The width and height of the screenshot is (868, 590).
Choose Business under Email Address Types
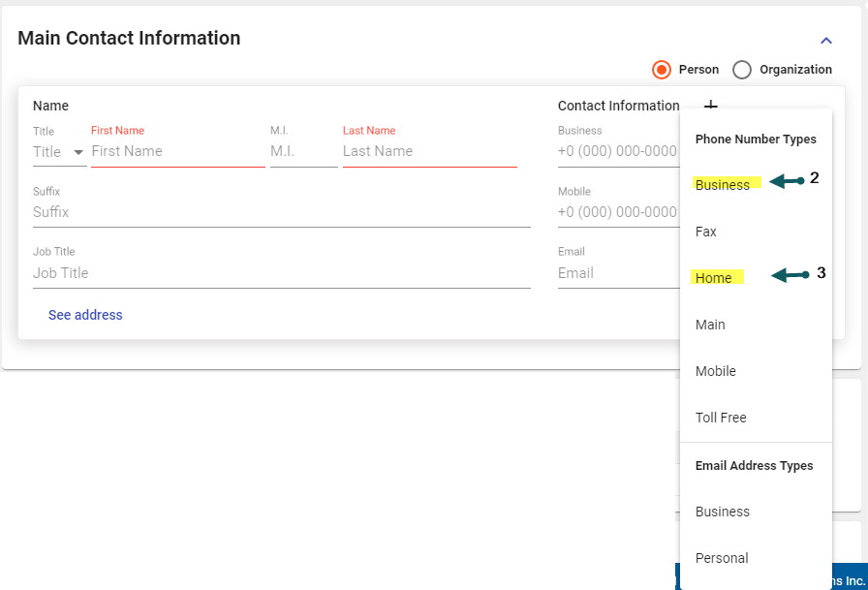click(723, 512)
